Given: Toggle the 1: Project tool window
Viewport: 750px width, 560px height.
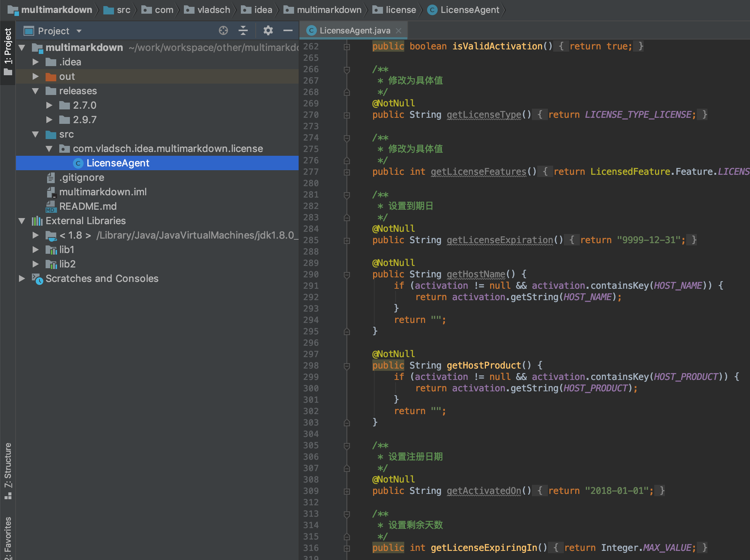Looking at the screenshot, I should point(8,52).
